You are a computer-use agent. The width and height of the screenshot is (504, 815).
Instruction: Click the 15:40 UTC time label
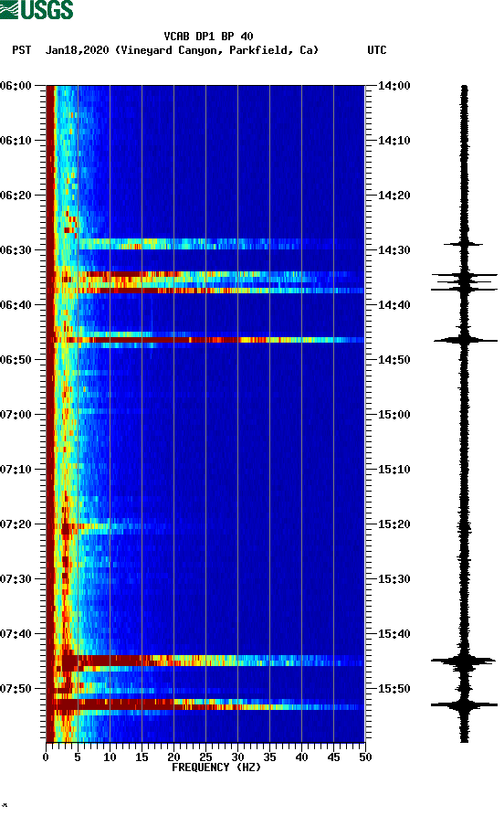click(x=394, y=634)
